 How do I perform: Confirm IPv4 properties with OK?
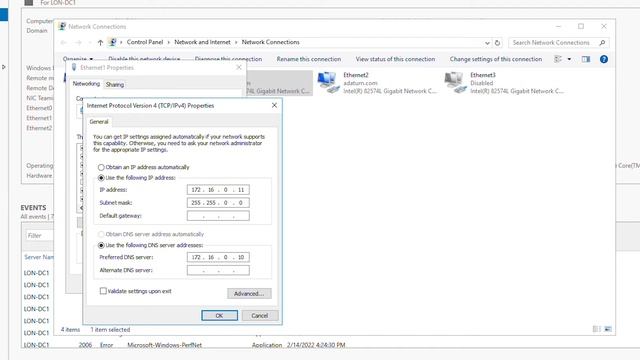coord(219,316)
